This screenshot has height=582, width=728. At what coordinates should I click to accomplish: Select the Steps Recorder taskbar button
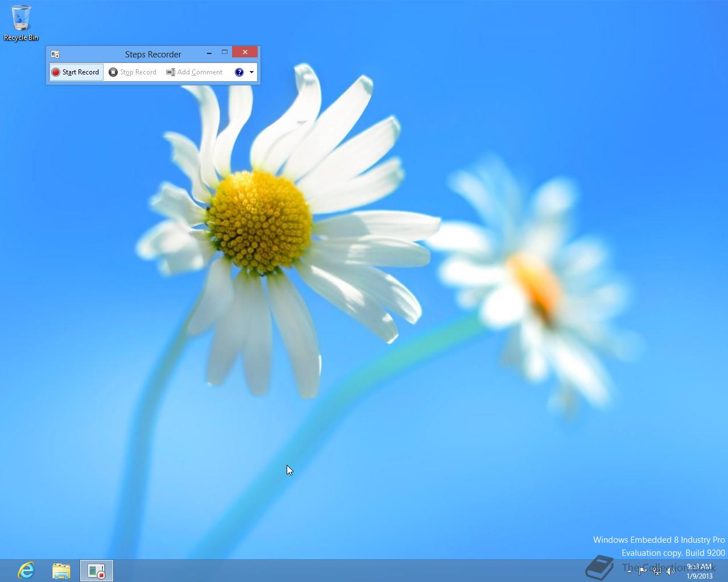97,570
